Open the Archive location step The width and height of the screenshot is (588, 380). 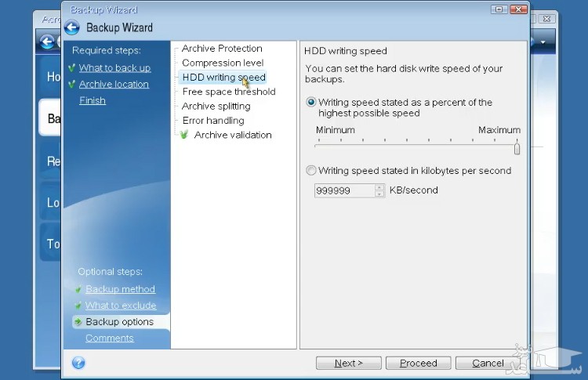(114, 85)
